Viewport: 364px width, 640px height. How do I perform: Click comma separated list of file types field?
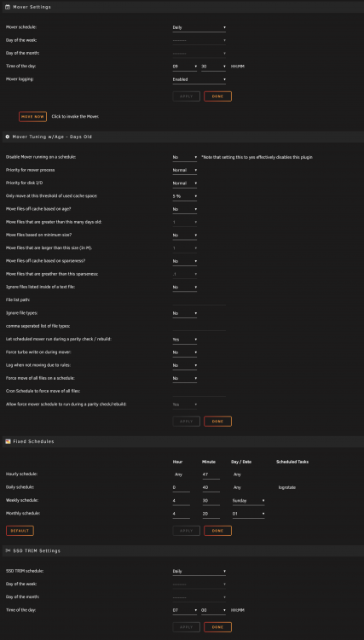pyautogui.click(x=199, y=327)
